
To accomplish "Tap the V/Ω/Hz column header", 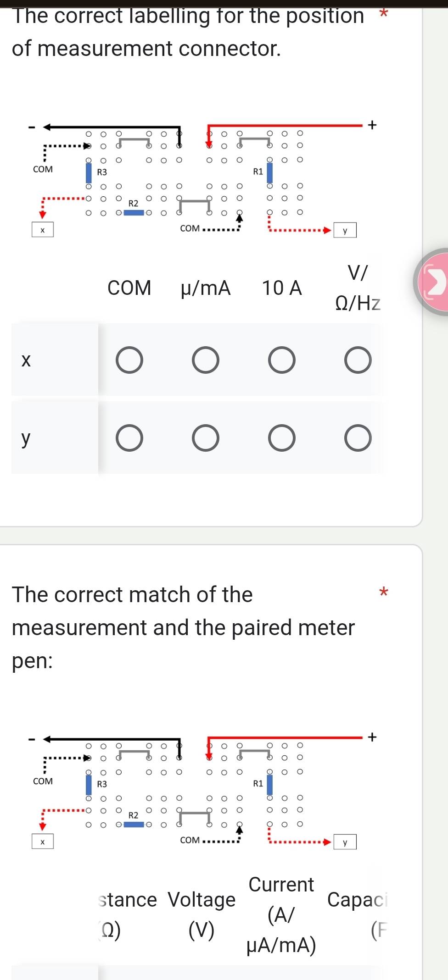I will pyautogui.click(x=358, y=288).
